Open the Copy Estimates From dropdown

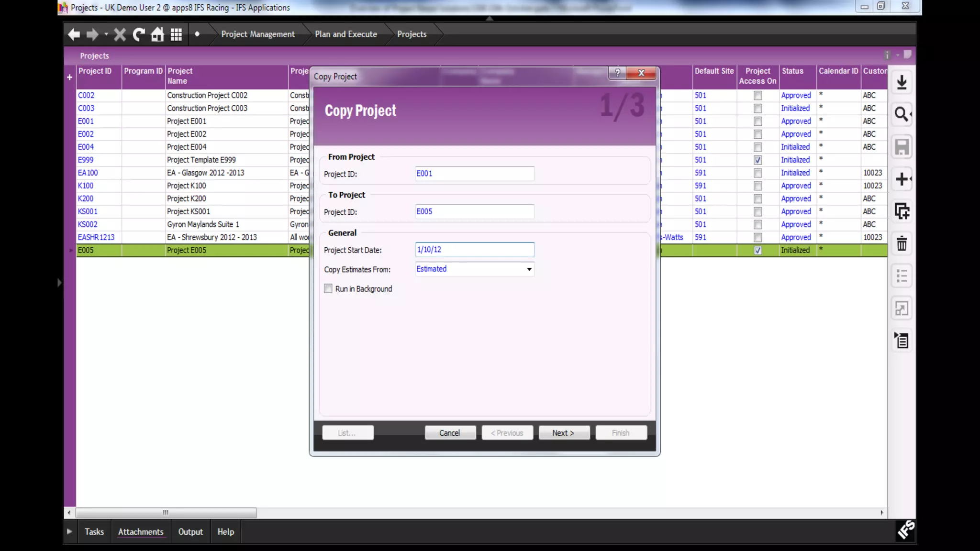tap(529, 269)
